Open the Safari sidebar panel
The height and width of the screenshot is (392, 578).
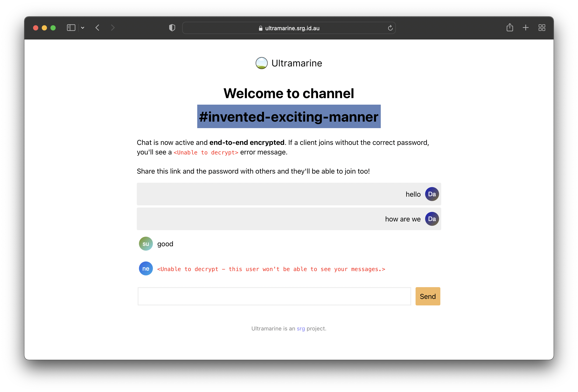point(71,28)
